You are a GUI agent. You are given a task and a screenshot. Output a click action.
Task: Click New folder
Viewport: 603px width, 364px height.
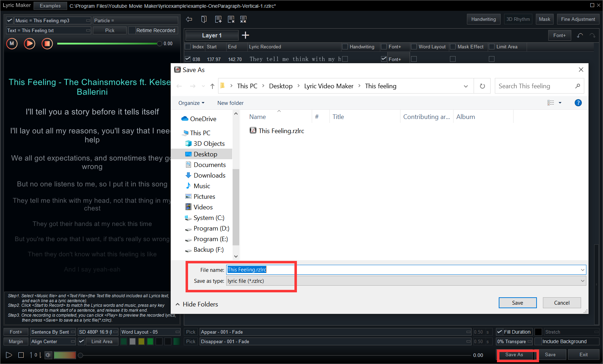point(230,103)
